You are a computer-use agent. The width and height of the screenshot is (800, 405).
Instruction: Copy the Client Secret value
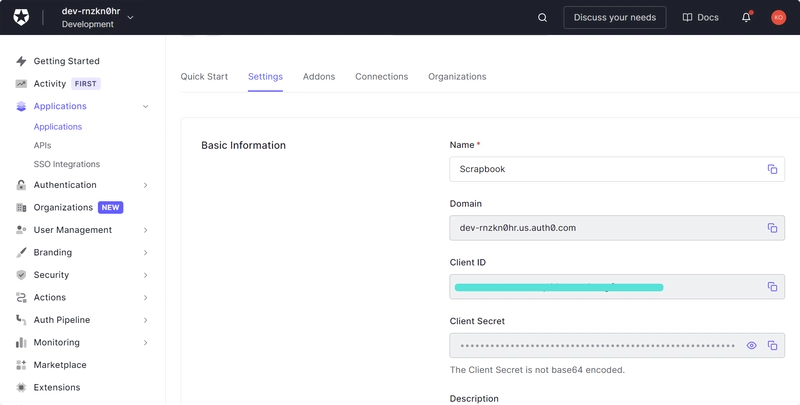pyautogui.click(x=772, y=345)
